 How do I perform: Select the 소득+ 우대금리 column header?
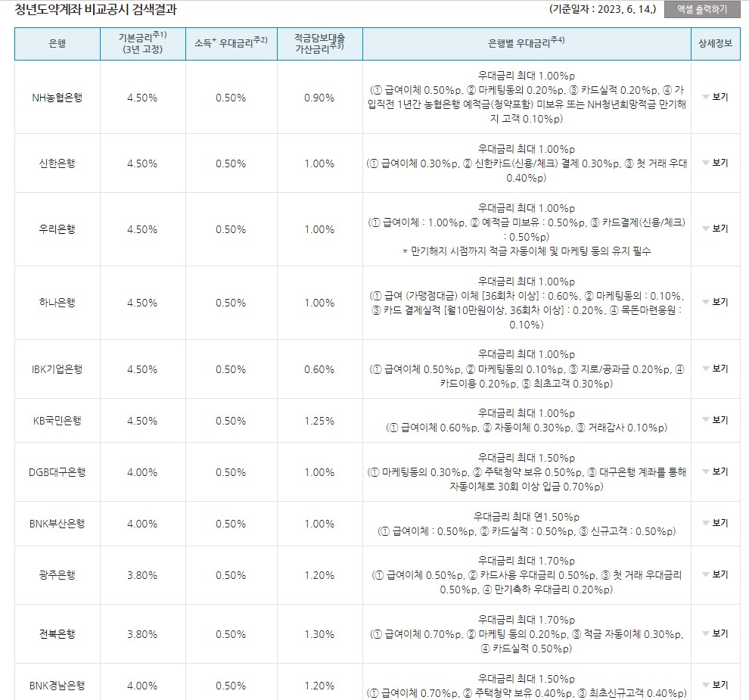[232, 43]
